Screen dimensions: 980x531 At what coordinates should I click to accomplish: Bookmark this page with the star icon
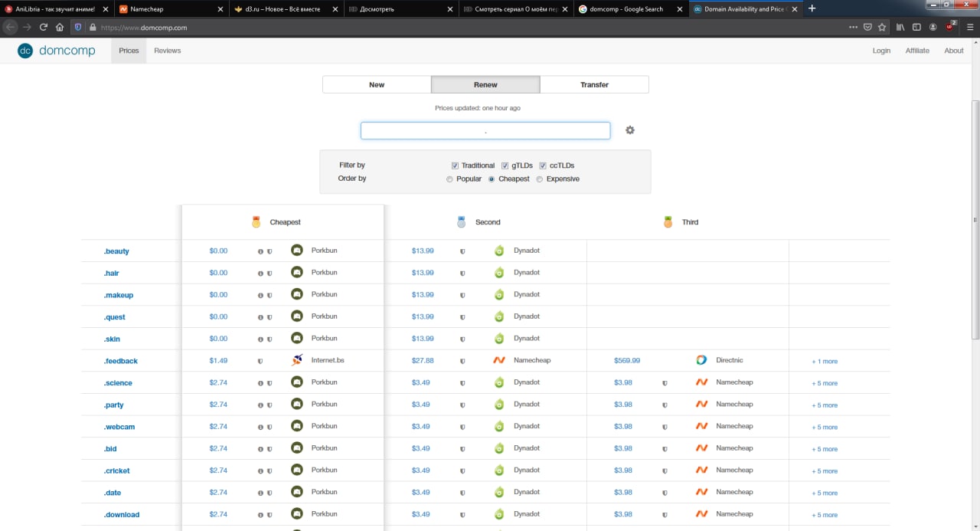point(882,27)
